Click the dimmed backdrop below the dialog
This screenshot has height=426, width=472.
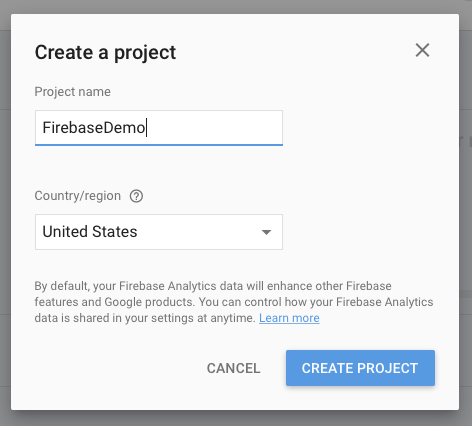(x=236, y=419)
